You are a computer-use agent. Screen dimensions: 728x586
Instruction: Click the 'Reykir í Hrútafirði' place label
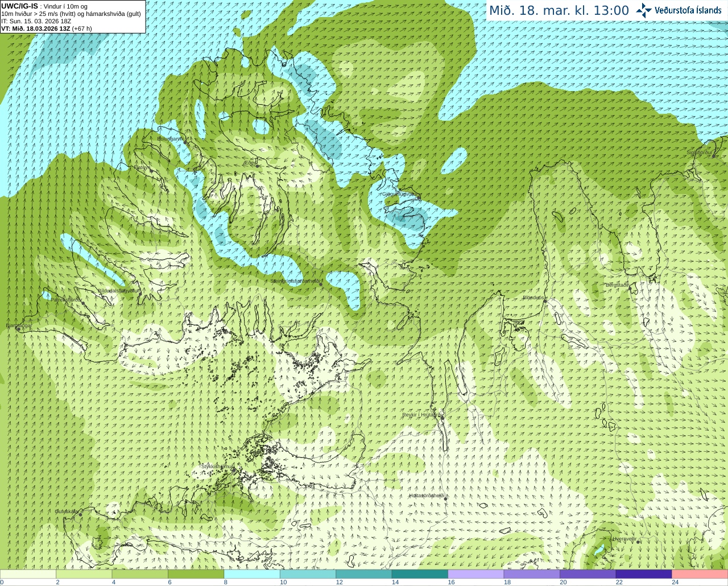[423, 415]
